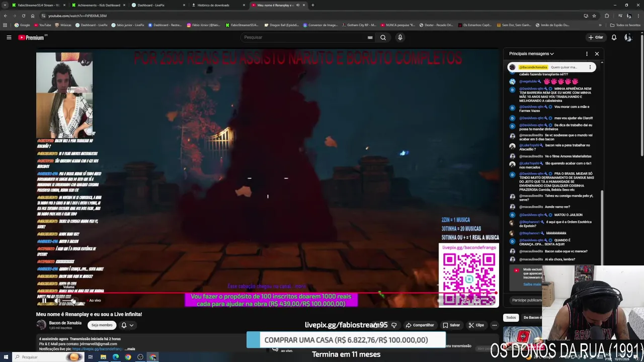The height and width of the screenshot is (362, 644).
Task: Open the channel avatar of Bacon de Xenubia
Action: click(x=41, y=325)
